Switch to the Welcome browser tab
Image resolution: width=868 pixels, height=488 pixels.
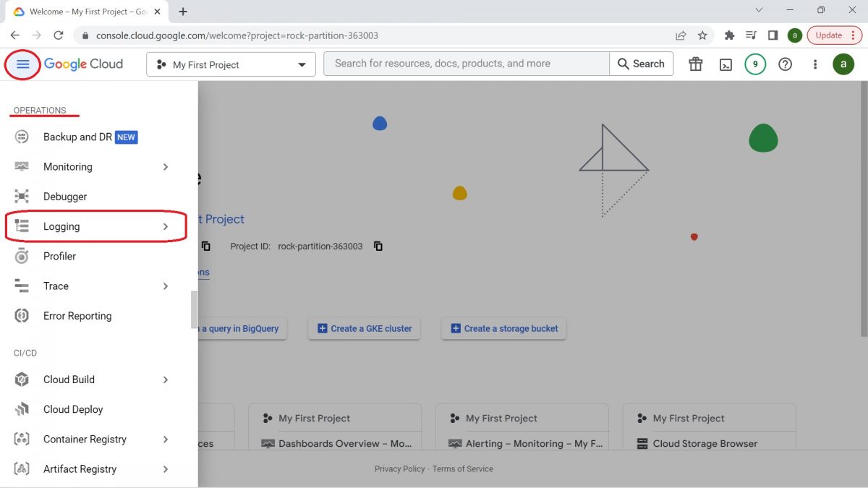click(x=87, y=12)
